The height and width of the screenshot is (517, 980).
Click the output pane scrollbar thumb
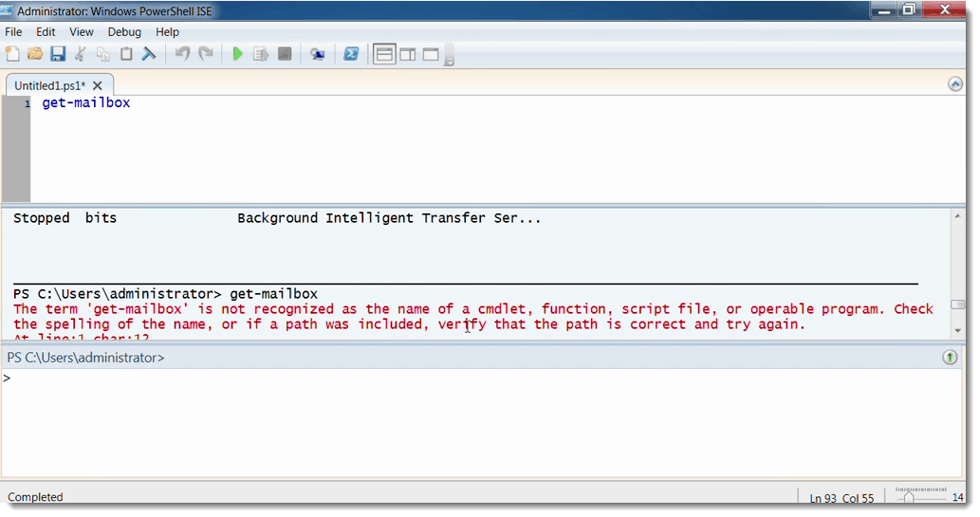[x=957, y=305]
